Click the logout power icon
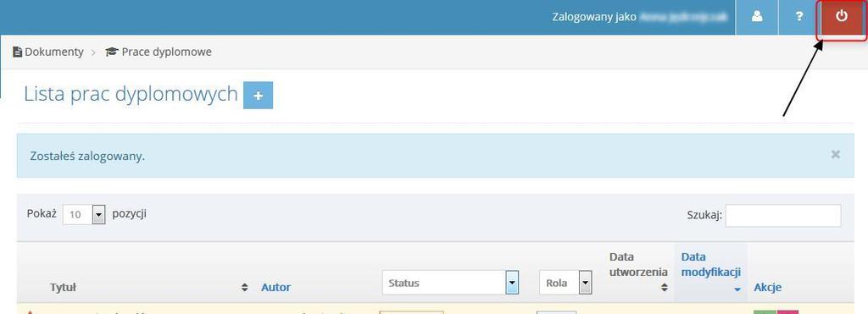 (842, 17)
